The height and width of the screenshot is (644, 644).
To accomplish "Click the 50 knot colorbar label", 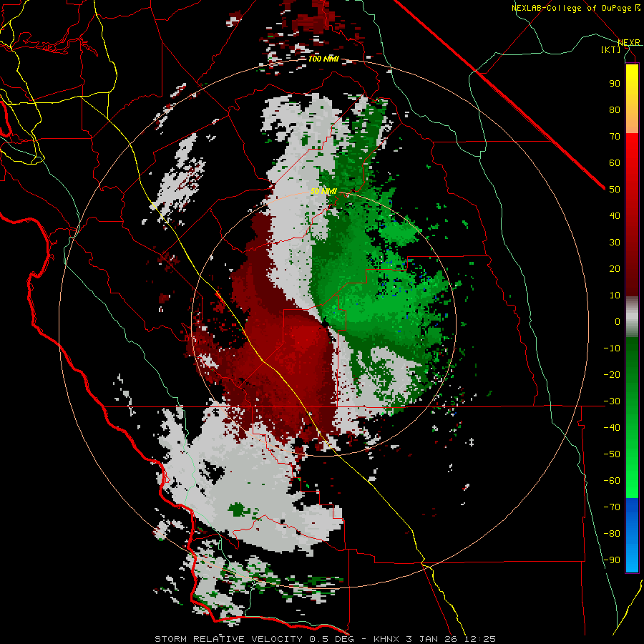I will coord(615,190).
